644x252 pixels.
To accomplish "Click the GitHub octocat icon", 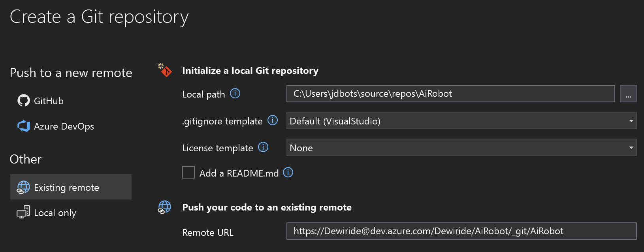I will pos(24,101).
